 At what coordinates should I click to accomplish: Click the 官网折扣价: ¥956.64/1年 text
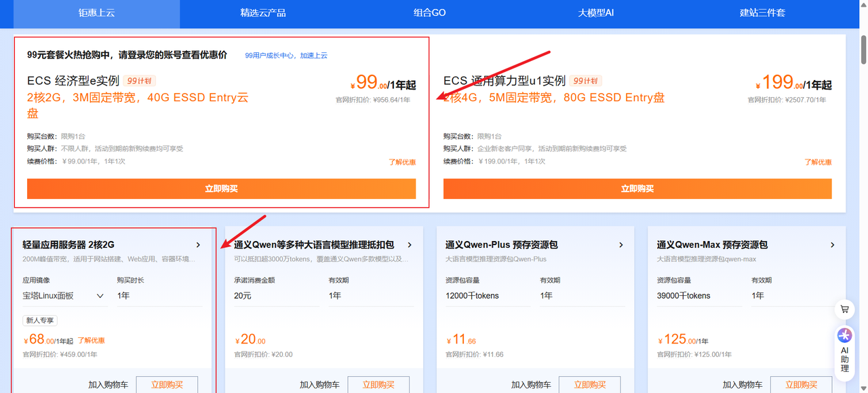click(x=373, y=100)
